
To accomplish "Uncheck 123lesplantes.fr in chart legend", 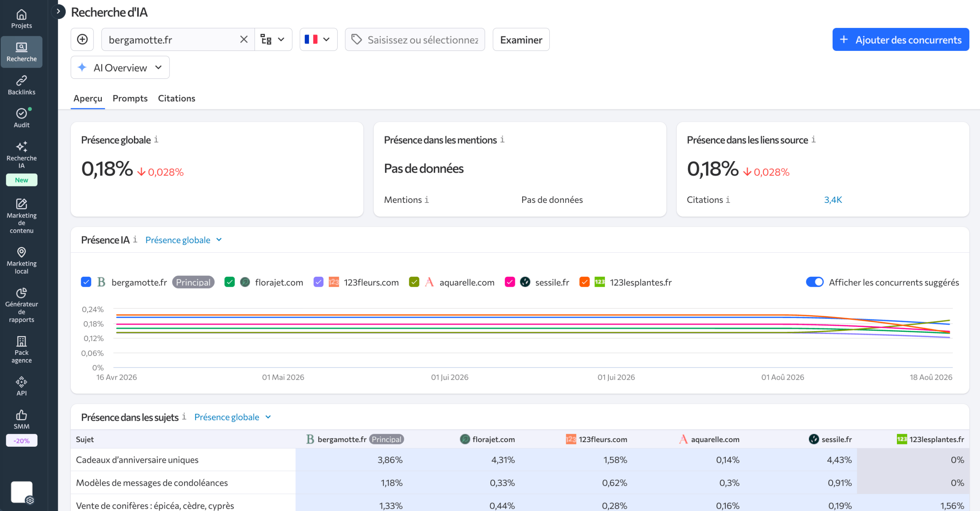I will (x=584, y=282).
